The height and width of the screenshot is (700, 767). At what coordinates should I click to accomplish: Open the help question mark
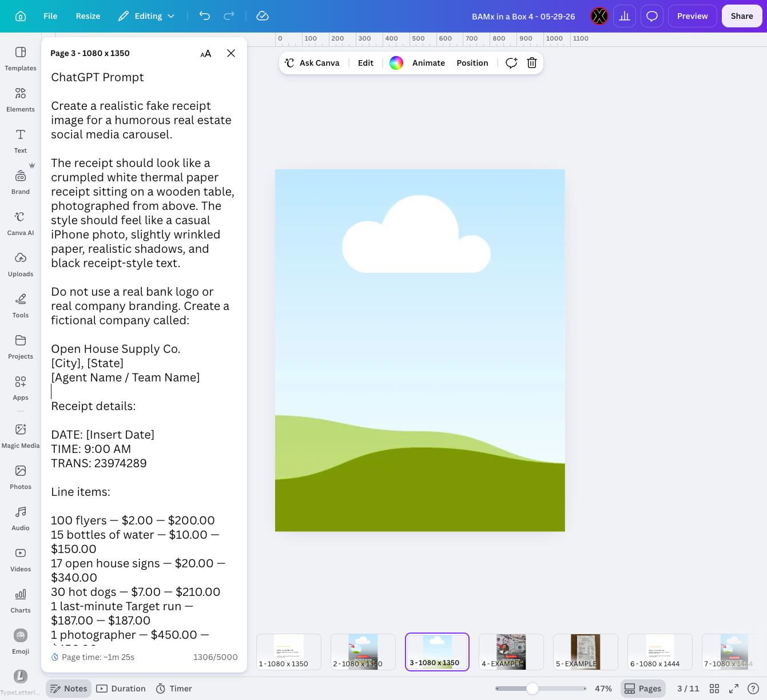(x=753, y=689)
